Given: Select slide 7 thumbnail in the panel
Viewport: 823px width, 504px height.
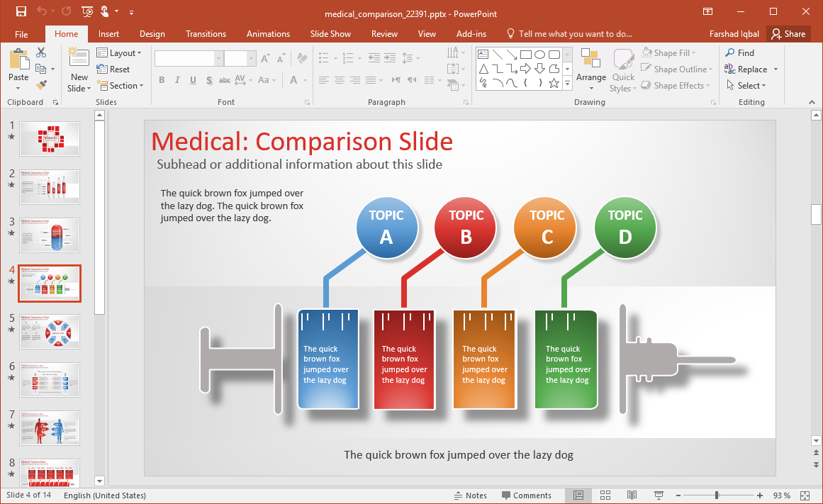Looking at the screenshot, I should pyautogui.click(x=50, y=427).
